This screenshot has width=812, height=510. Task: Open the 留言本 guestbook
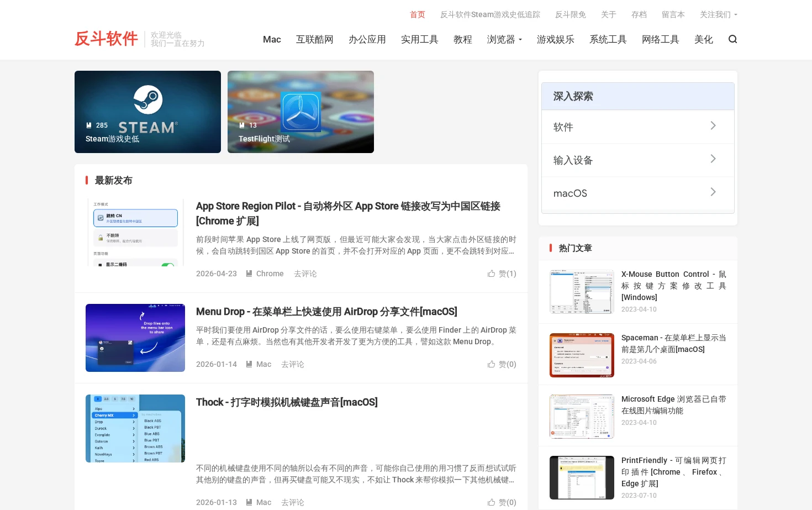click(x=673, y=15)
